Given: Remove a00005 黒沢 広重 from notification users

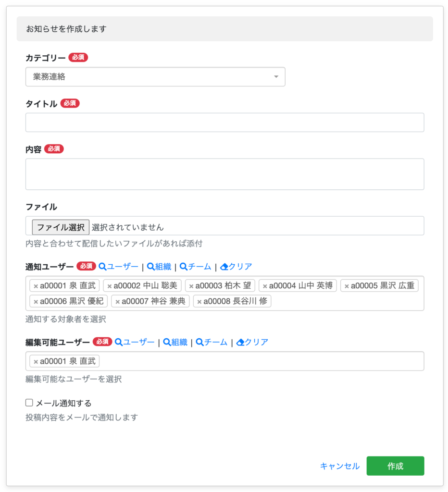Looking at the screenshot, I should click(x=347, y=286).
